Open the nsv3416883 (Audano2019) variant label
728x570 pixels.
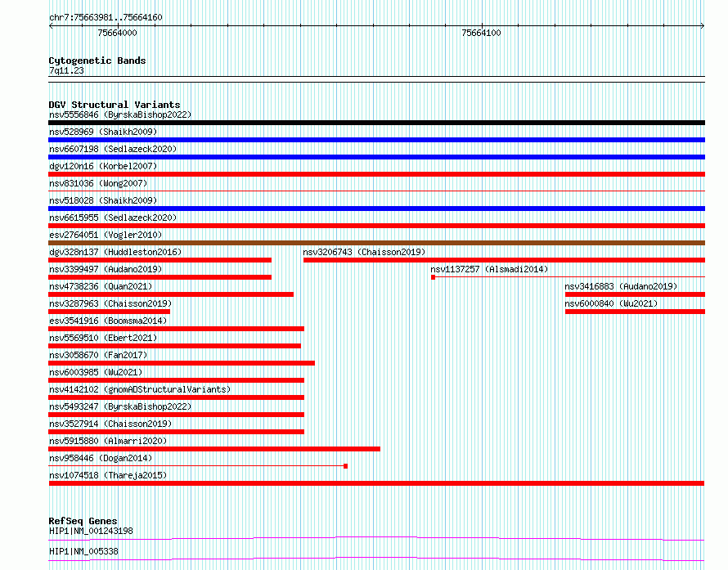coord(621,286)
